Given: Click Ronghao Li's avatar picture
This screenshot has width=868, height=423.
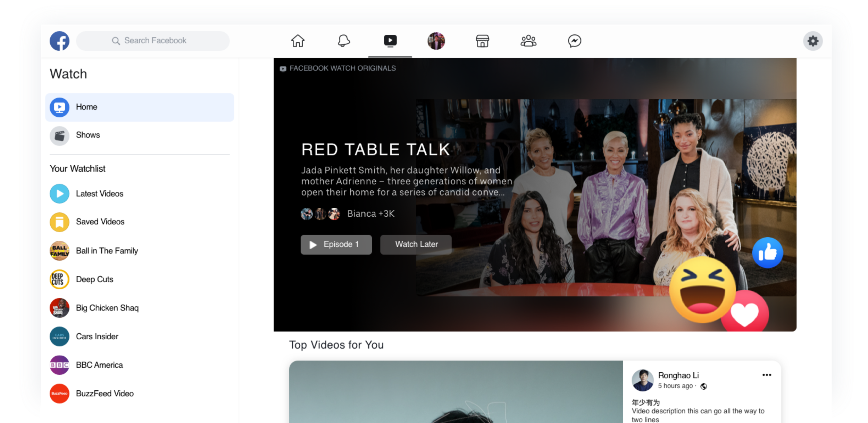Looking at the screenshot, I should [642, 380].
